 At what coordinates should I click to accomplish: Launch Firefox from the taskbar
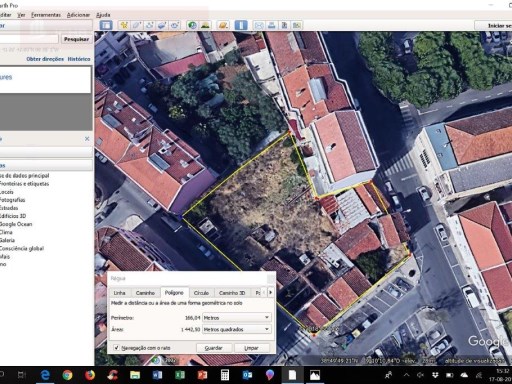tap(90, 375)
